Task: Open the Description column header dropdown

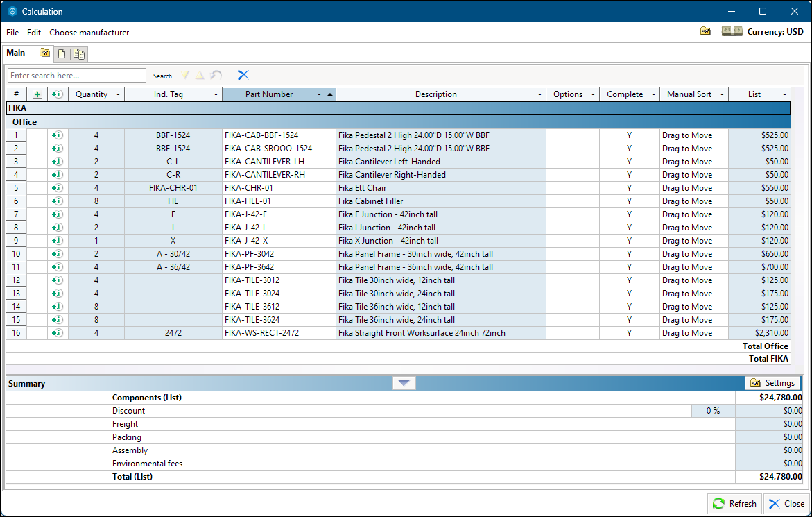Action: (539, 94)
